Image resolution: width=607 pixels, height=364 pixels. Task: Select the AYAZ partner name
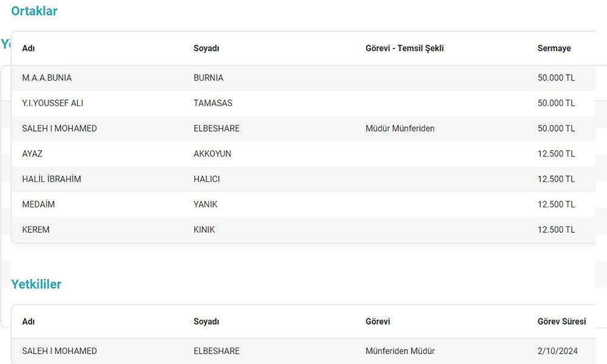(x=32, y=154)
